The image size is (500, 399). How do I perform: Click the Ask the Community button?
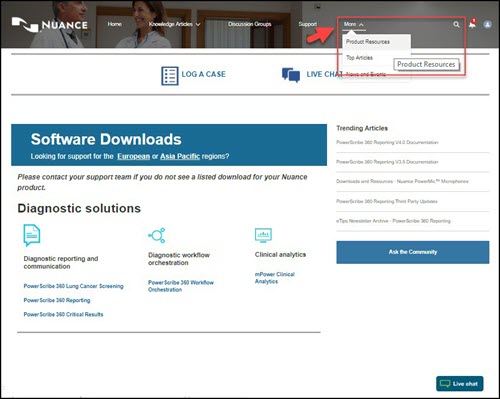click(x=413, y=252)
